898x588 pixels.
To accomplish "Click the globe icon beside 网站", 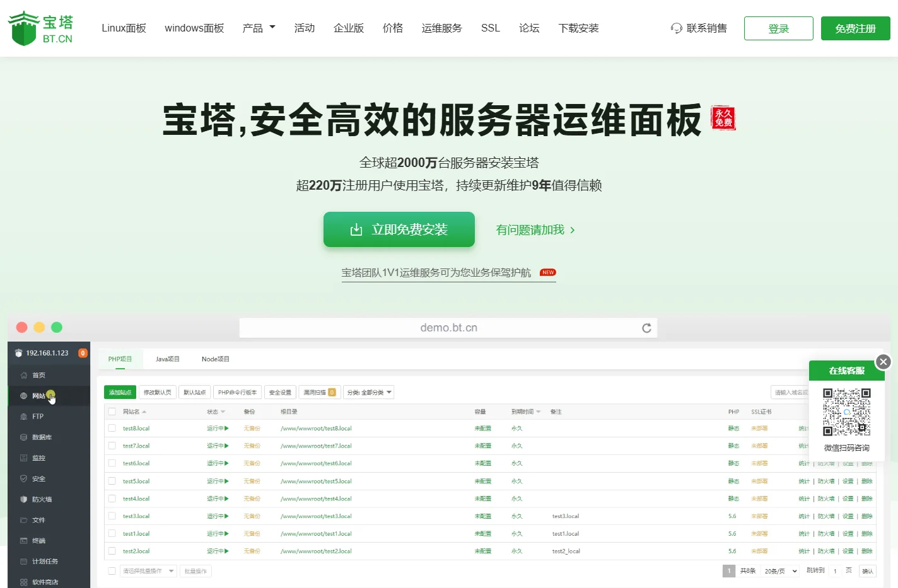I will (23, 396).
